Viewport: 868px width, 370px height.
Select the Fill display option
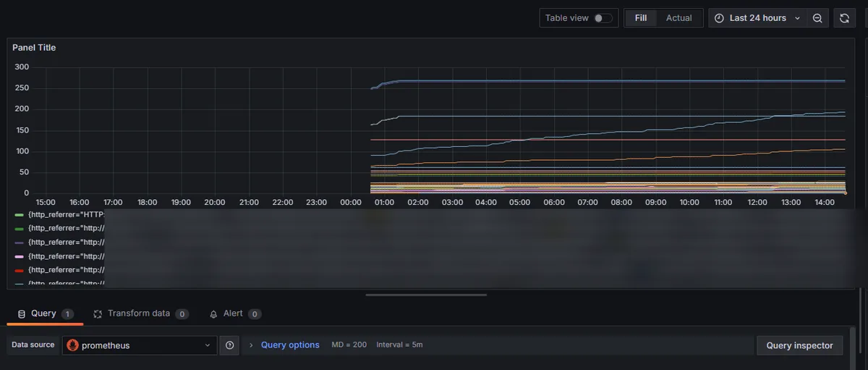pos(641,18)
